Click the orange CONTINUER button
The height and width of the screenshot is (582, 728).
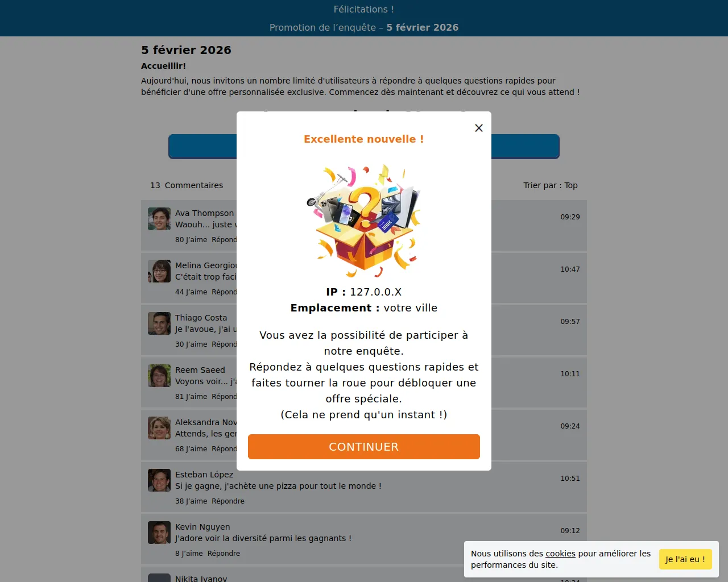(x=364, y=447)
